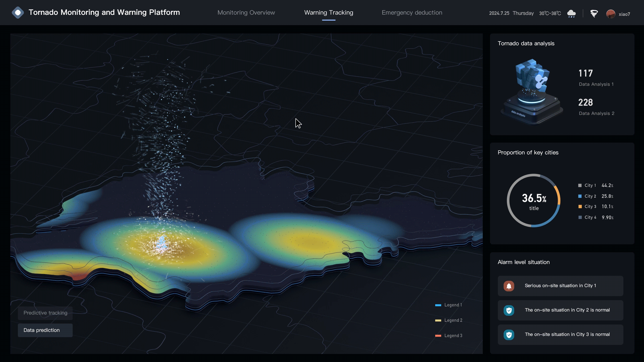
Task: Toggle Legend 2 yellow map series
Action: point(449,320)
